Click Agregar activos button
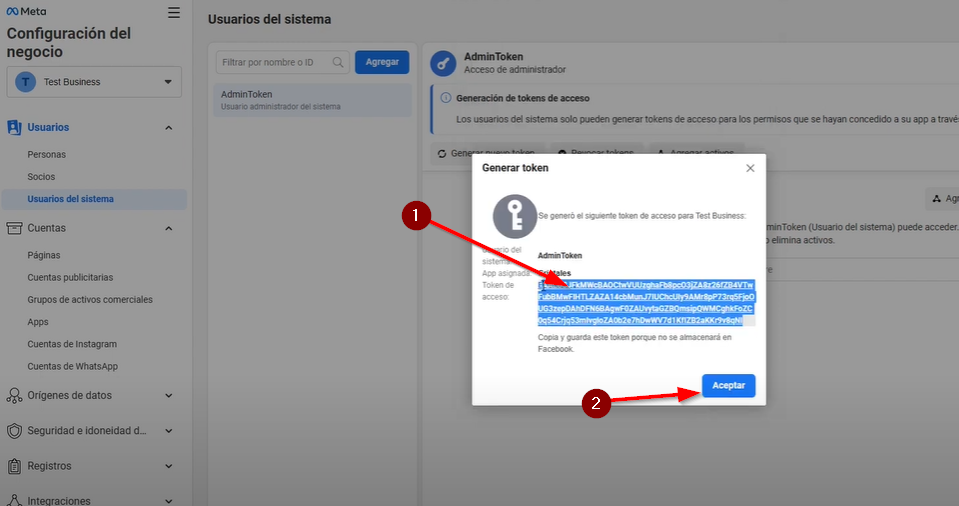The width and height of the screenshot is (959, 506). point(696,153)
